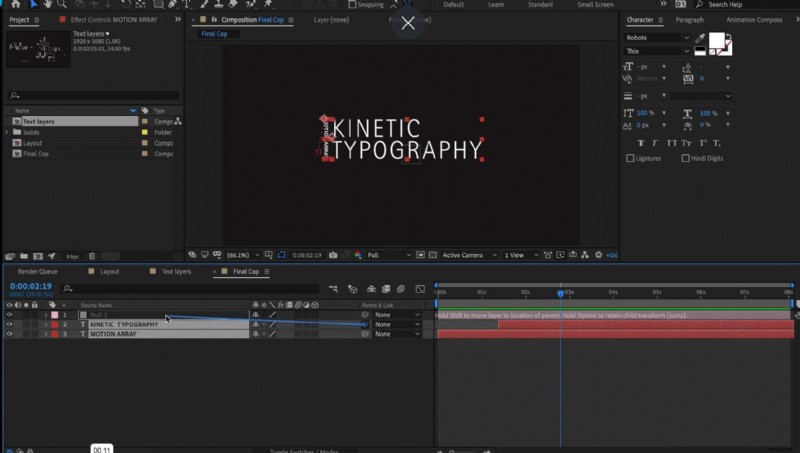
Task: Click the frame blending icon in timeline
Action: 386,289
